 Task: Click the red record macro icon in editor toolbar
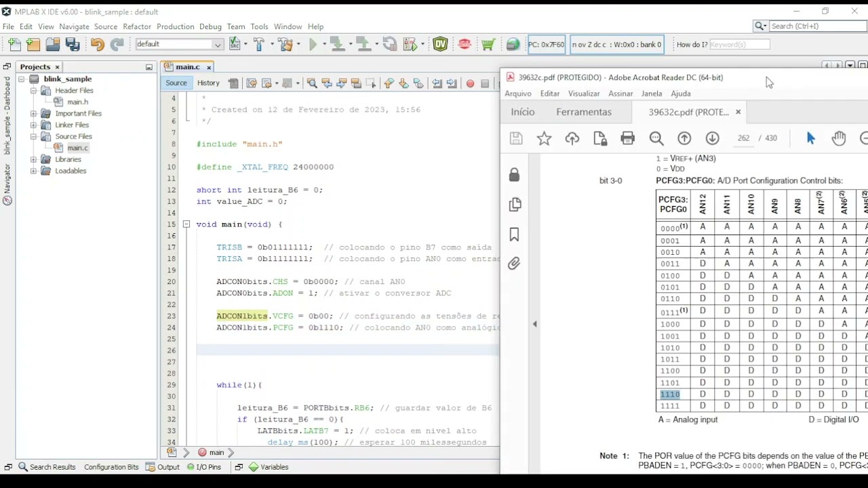(470, 83)
